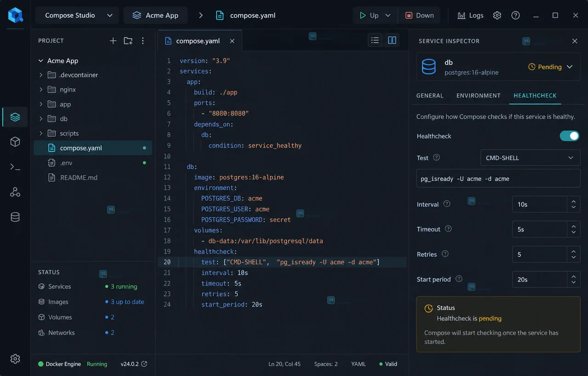Viewport: 588px width, 376px height.
Task: Show help for the Test field
Action: click(436, 157)
